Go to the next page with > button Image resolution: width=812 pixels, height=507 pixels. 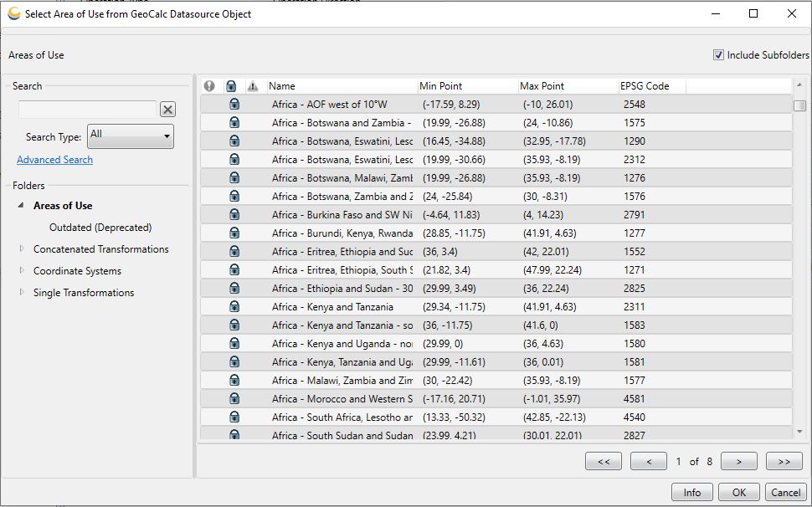click(739, 461)
